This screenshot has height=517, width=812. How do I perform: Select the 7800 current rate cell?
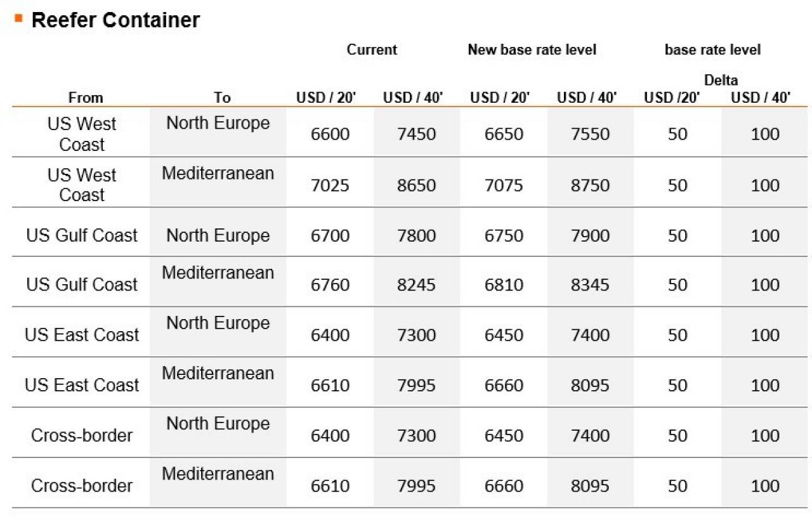416,235
